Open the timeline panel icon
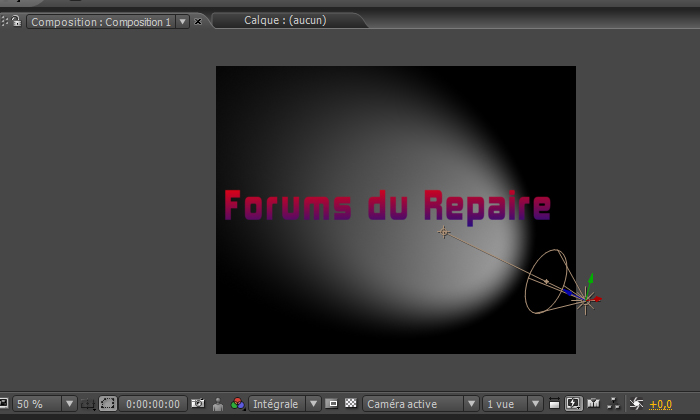The width and height of the screenshot is (700, 420). coord(593,403)
